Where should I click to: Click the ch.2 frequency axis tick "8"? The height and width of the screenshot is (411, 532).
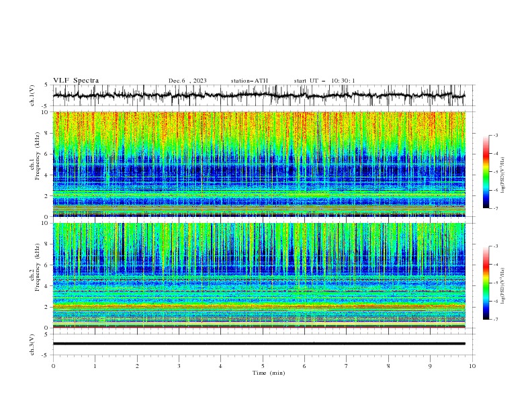[x=47, y=244]
